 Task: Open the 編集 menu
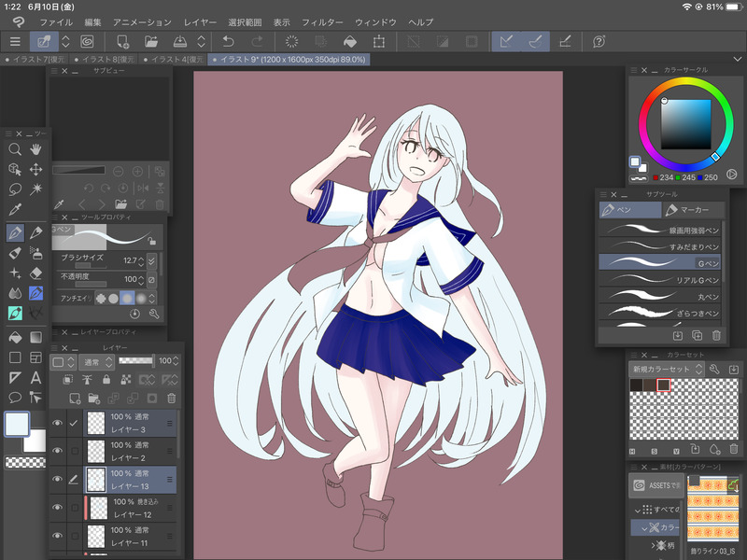pyautogui.click(x=92, y=22)
